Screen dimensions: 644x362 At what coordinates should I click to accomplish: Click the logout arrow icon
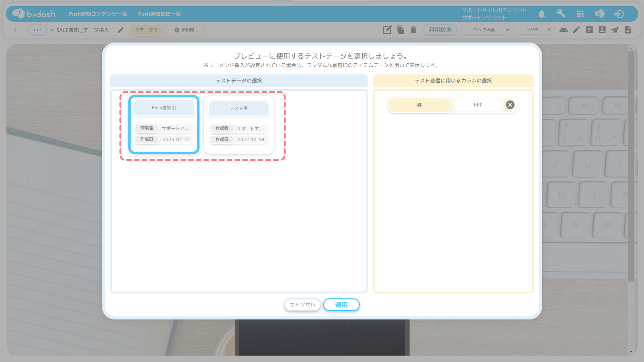(619, 14)
